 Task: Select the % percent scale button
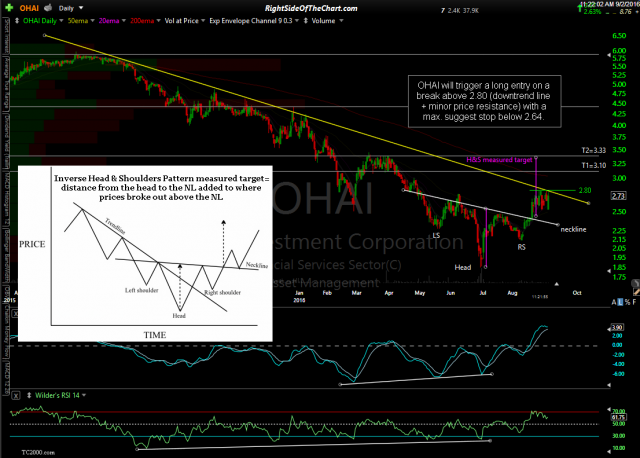[x=627, y=302]
